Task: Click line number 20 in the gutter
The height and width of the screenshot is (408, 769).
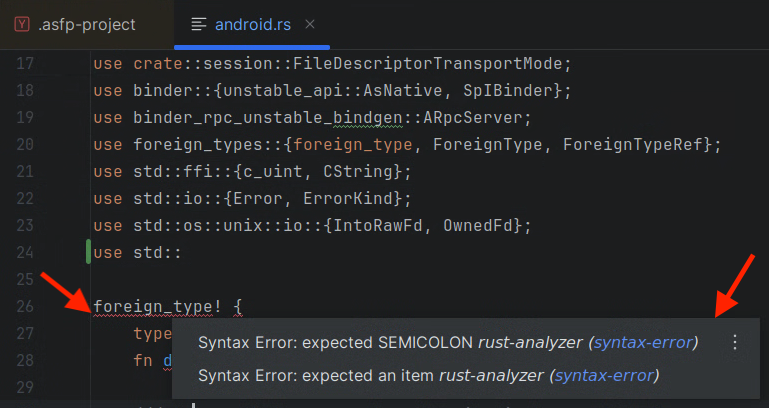Action: [27, 145]
